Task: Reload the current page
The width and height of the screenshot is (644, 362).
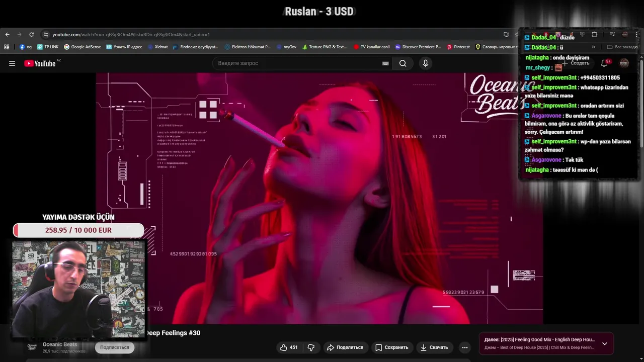Action: point(31,35)
